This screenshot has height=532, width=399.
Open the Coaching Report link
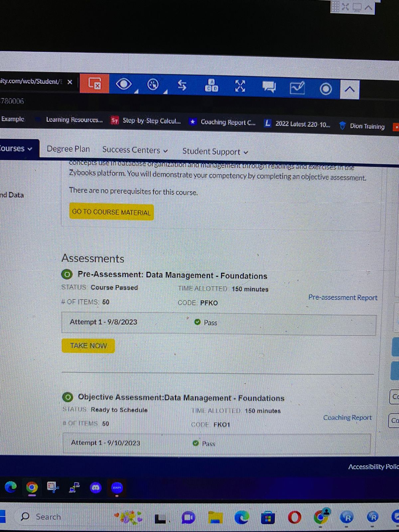pyautogui.click(x=347, y=417)
